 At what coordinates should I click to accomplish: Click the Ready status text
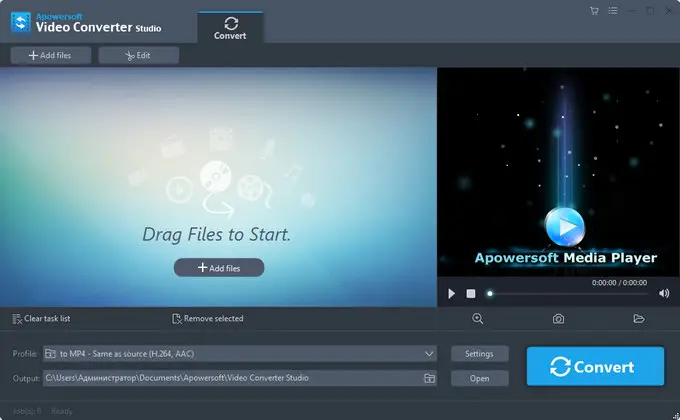pyautogui.click(x=62, y=411)
